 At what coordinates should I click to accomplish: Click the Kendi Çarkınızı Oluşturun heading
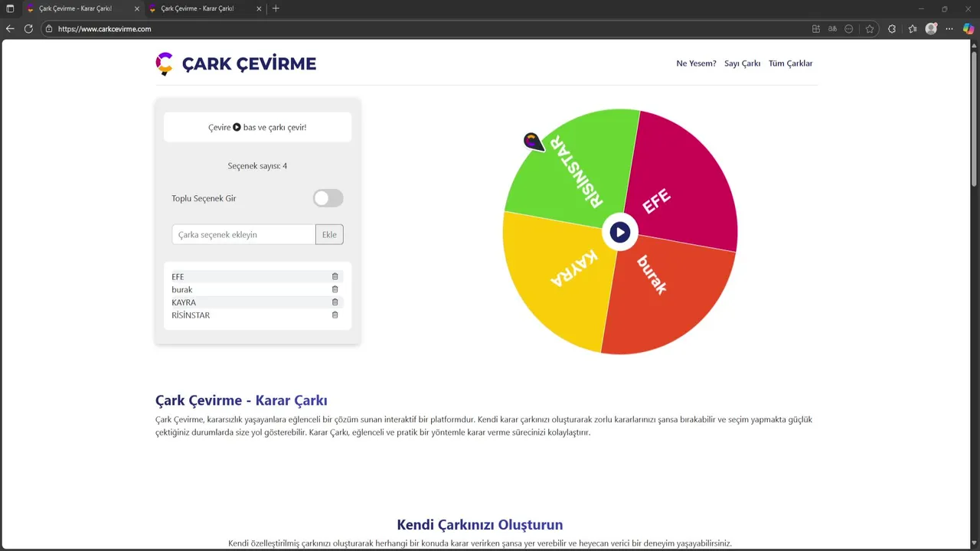tap(480, 525)
